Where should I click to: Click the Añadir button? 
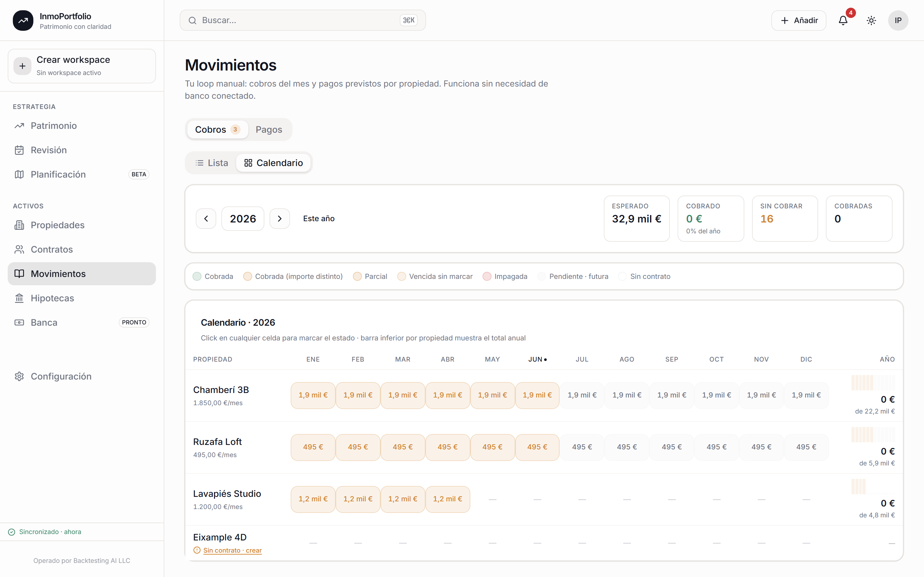799,20
